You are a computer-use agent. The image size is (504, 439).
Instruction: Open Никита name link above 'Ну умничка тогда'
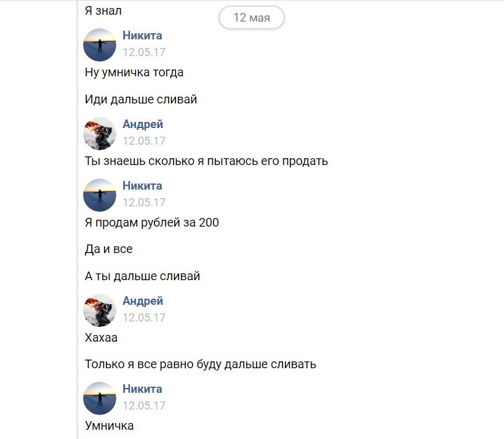coord(142,35)
